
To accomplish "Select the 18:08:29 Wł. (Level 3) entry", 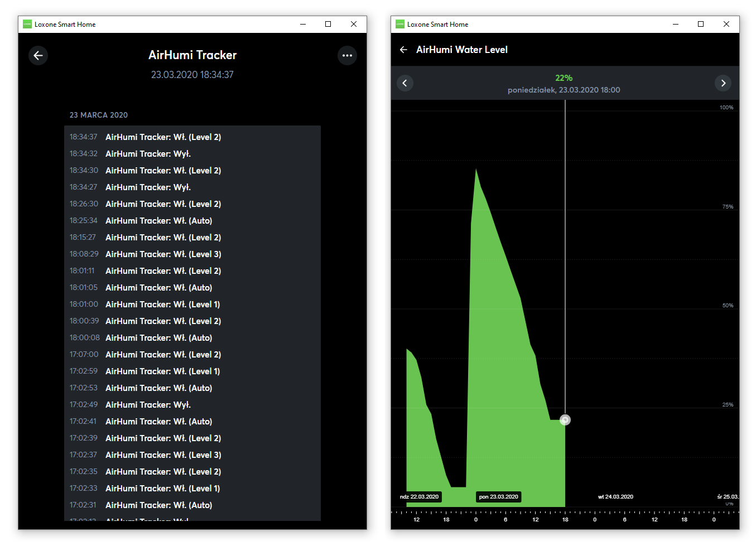I will click(192, 254).
